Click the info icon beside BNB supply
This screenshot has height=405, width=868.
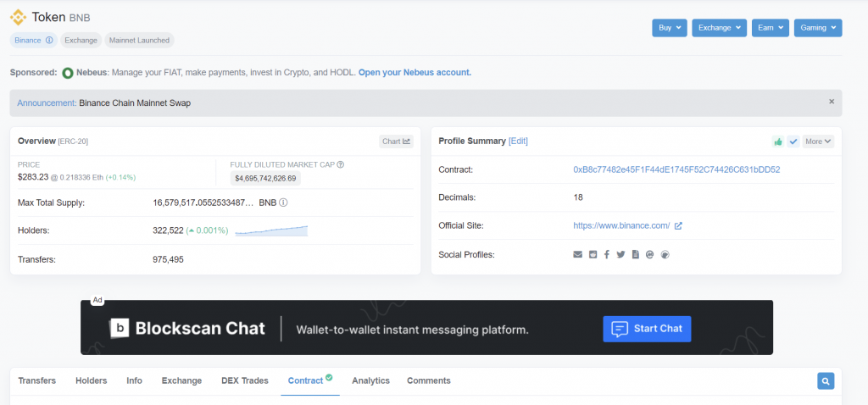tap(283, 202)
